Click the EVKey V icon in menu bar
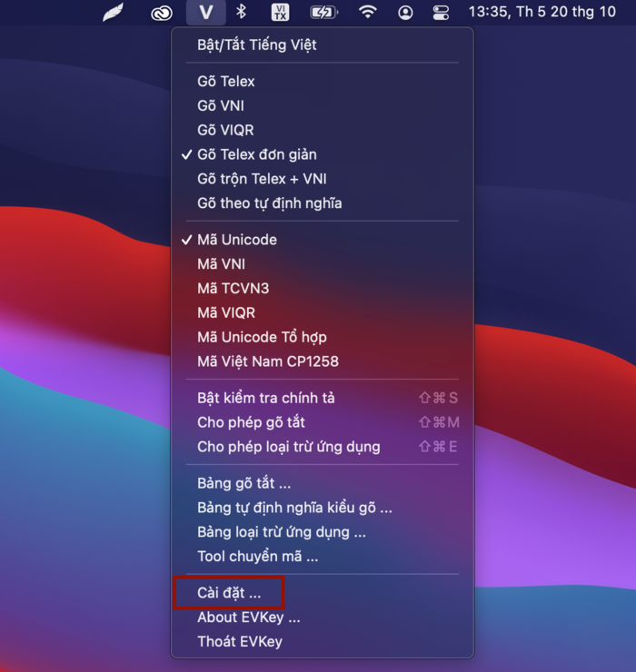Image resolution: width=636 pixels, height=672 pixels. [x=206, y=13]
